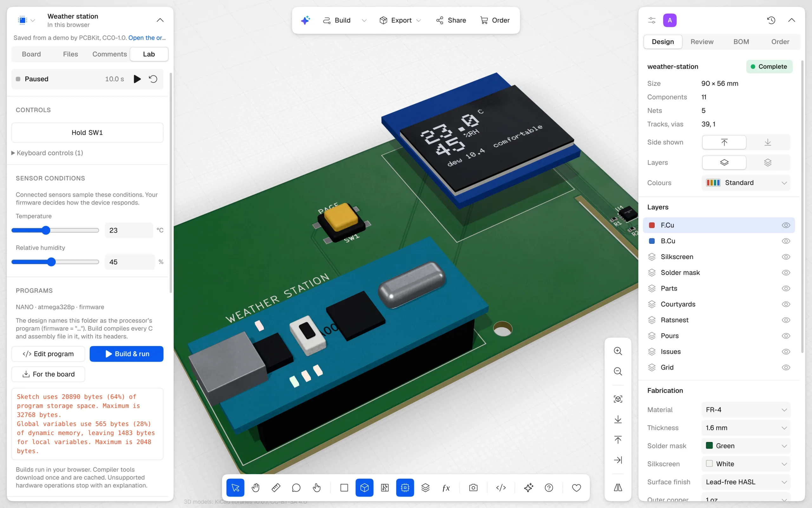
Task: Switch to 2D square view
Action: [344, 487]
